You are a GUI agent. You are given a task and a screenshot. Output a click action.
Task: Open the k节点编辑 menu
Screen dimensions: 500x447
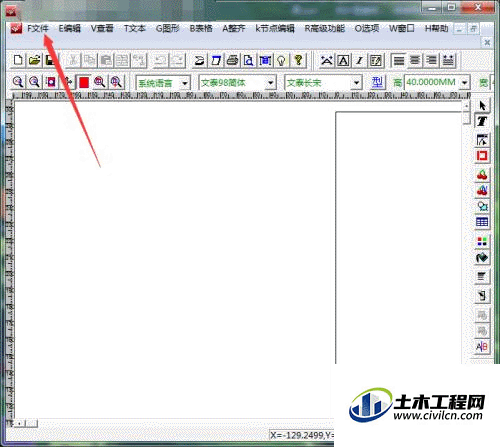(x=275, y=29)
